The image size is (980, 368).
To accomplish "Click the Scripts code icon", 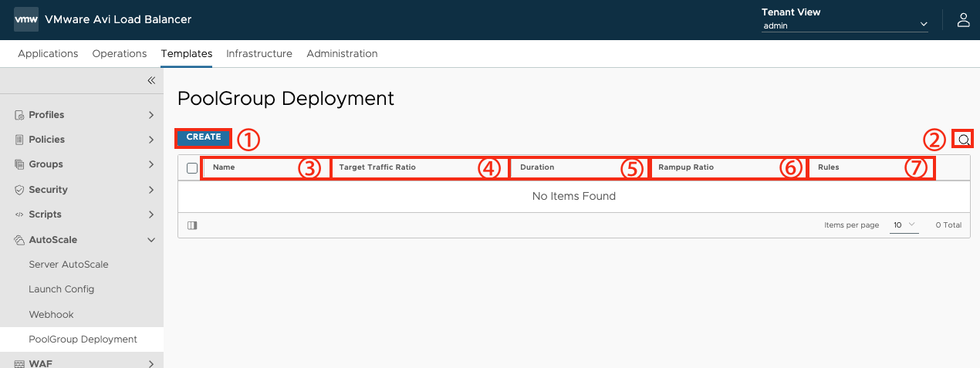I will (20, 214).
